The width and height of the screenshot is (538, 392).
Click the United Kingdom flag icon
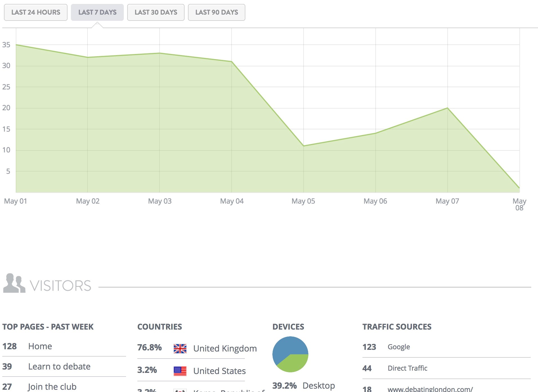pos(180,349)
